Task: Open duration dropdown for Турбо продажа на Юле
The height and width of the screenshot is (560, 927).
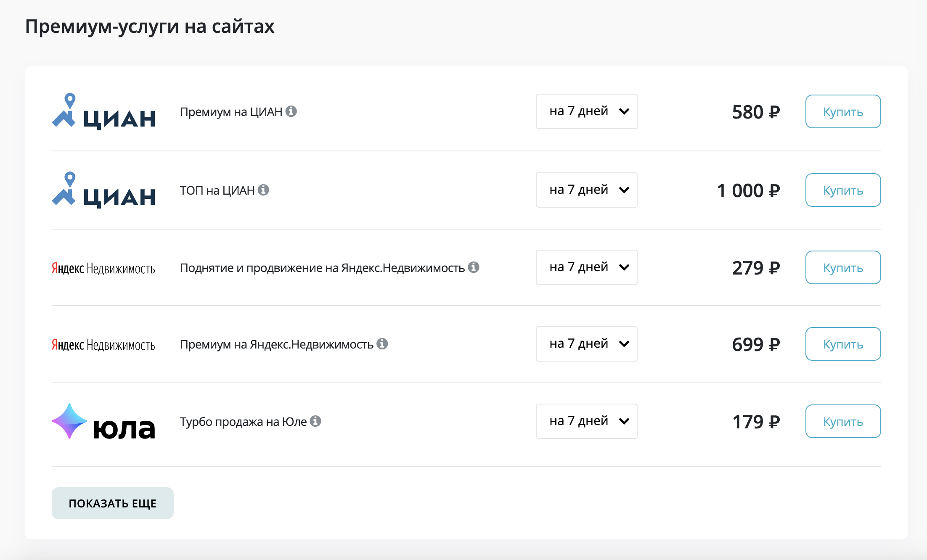Action: pos(587,421)
